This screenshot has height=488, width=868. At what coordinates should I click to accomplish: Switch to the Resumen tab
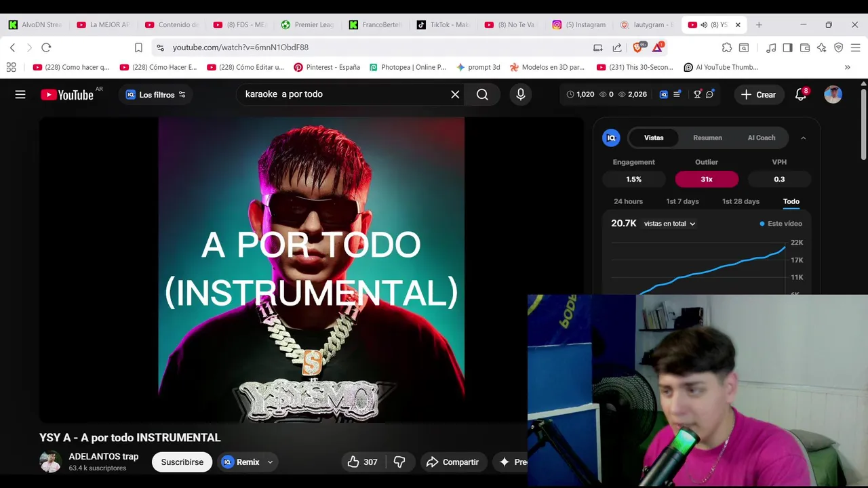click(x=707, y=138)
